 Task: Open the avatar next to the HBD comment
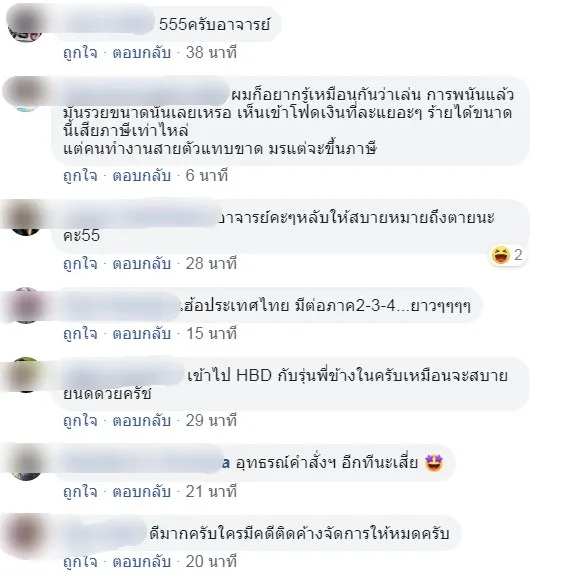25,374
